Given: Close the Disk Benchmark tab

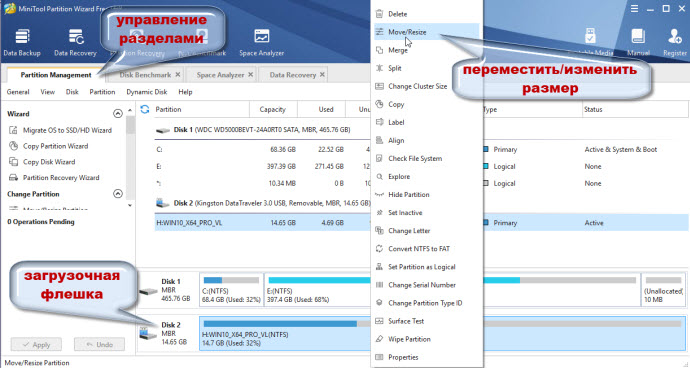Looking at the screenshot, I should pos(178,75).
